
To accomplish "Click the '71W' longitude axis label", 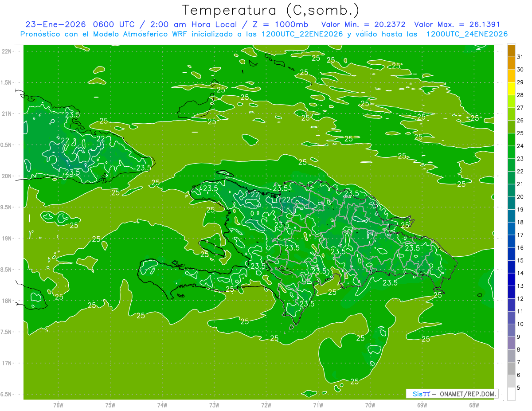I will click(318, 405).
